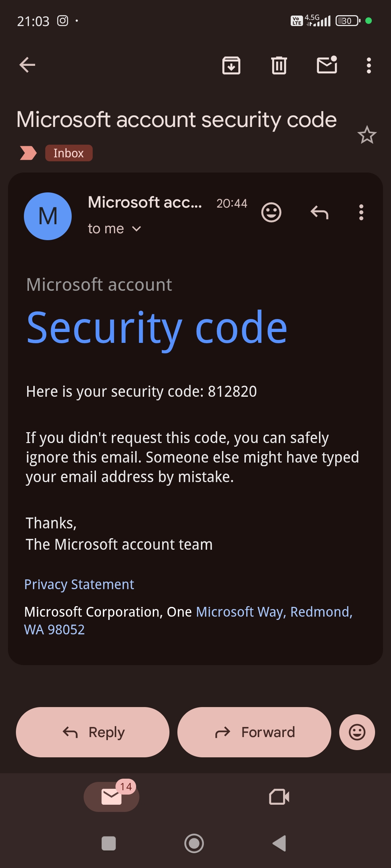Tap the Inbox label chip

(x=69, y=153)
